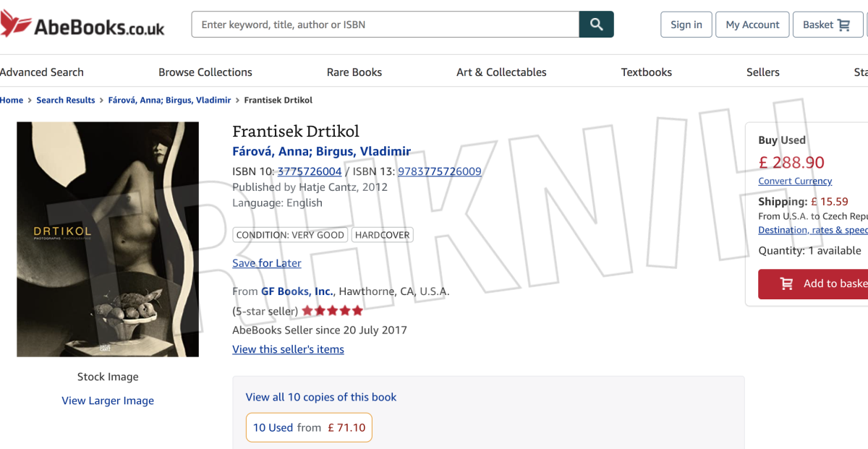Click the Buy Used heading
This screenshot has width=868, height=449.
coord(782,140)
